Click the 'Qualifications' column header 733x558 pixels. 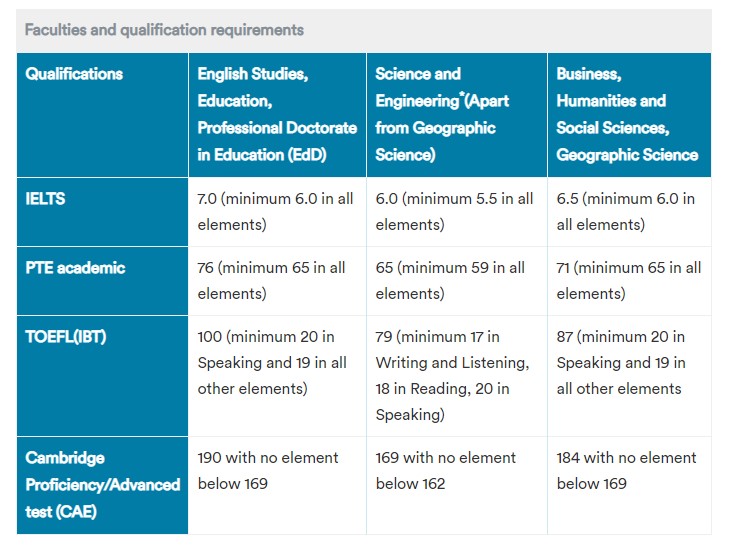[75, 74]
